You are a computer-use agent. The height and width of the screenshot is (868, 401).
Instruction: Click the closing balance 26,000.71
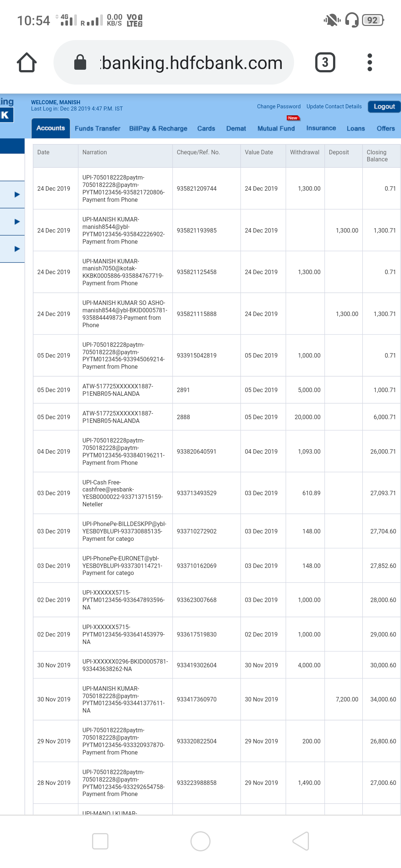point(383,451)
